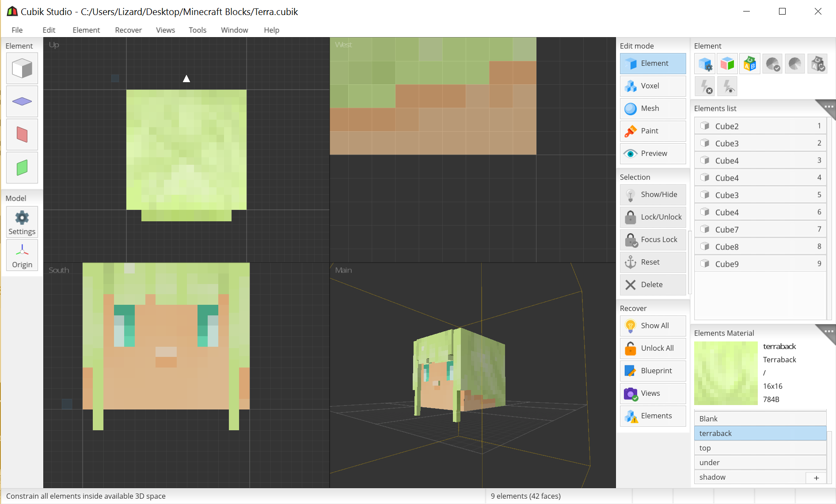
Task: Add a green vertical plane element
Action: pos(22,168)
